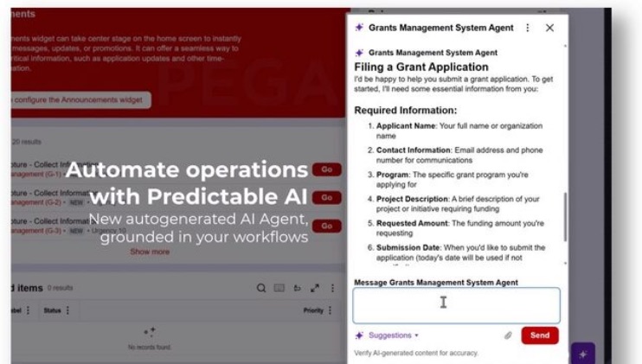Screen dimensions: 642x364
Task: Open the items widget's kebab menu
Action: [331, 288]
